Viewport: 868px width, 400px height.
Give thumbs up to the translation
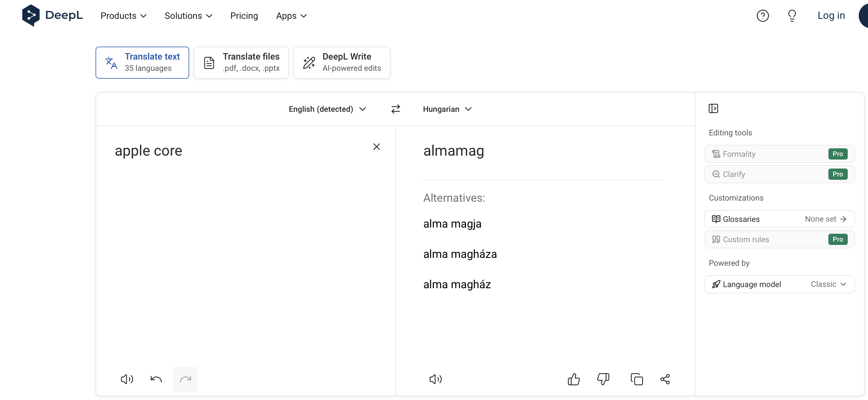click(573, 379)
